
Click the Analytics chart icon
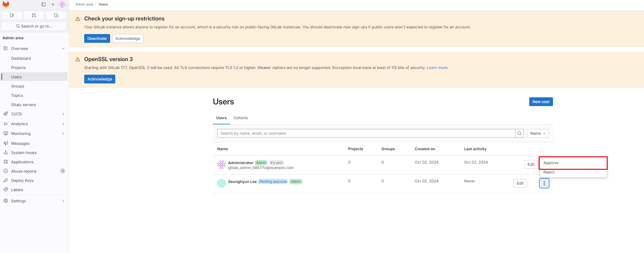(6, 124)
